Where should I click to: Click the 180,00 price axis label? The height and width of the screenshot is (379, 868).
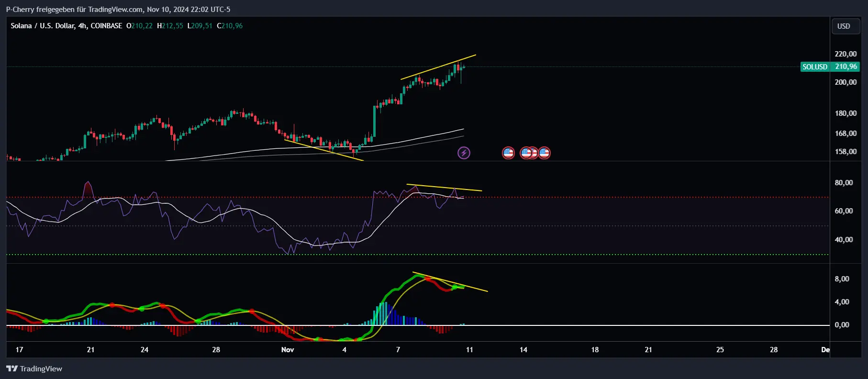pos(846,113)
